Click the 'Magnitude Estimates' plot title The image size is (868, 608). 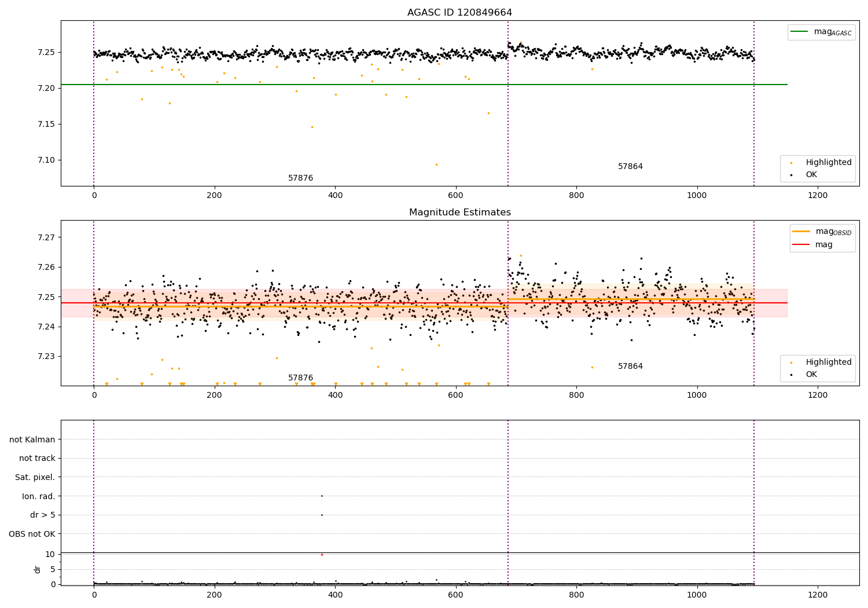[x=459, y=212]
